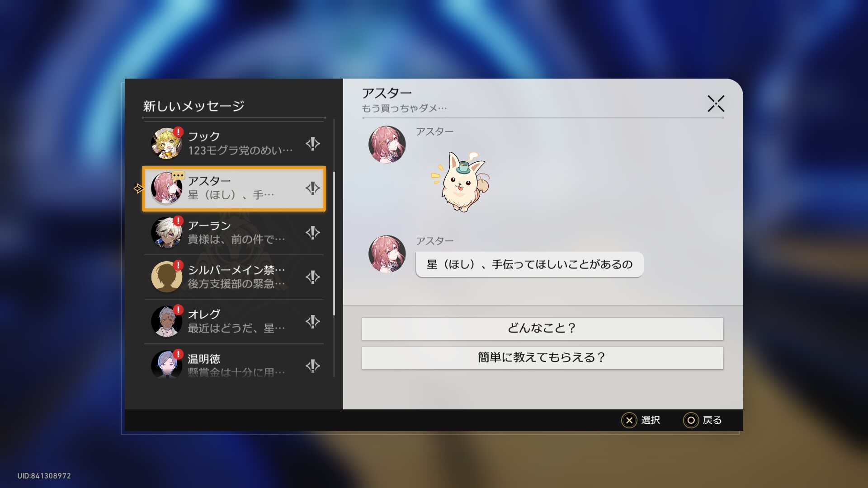Click the message list scrollbar
This screenshot has width=868, height=488.
334,244
